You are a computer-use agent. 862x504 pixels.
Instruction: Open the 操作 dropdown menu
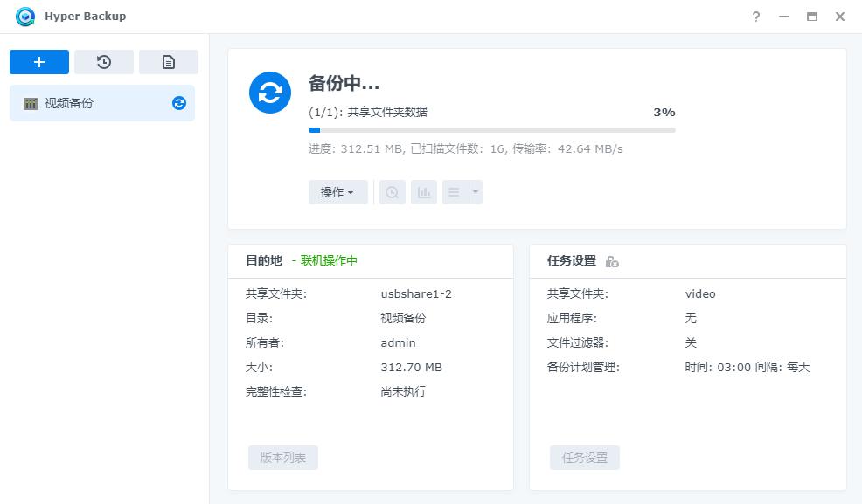click(338, 192)
